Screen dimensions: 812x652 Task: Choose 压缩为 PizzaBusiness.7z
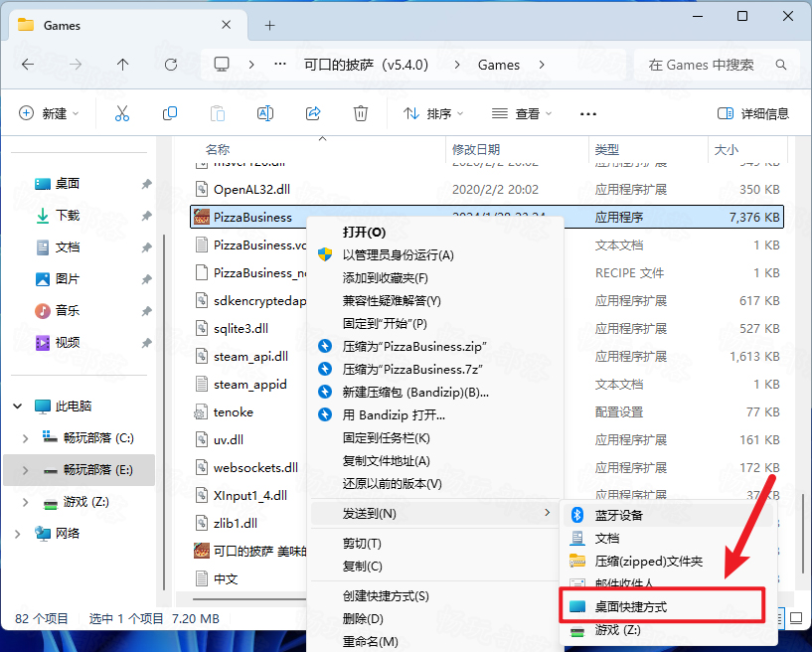[x=435, y=370]
